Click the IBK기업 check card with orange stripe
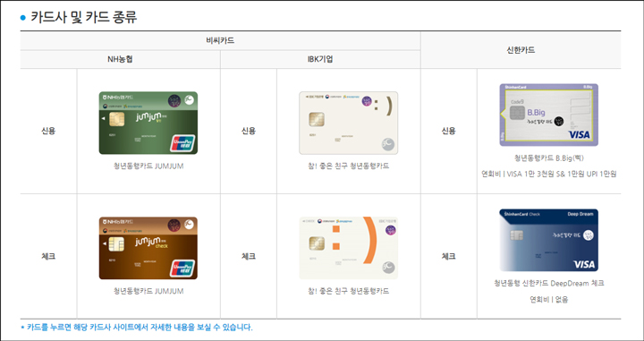 click(348, 248)
